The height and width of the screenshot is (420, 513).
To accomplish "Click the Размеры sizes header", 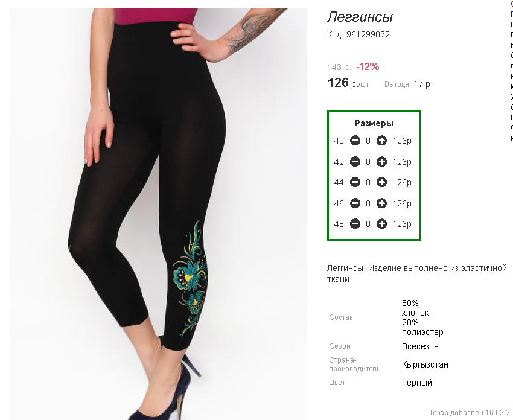I will [374, 123].
